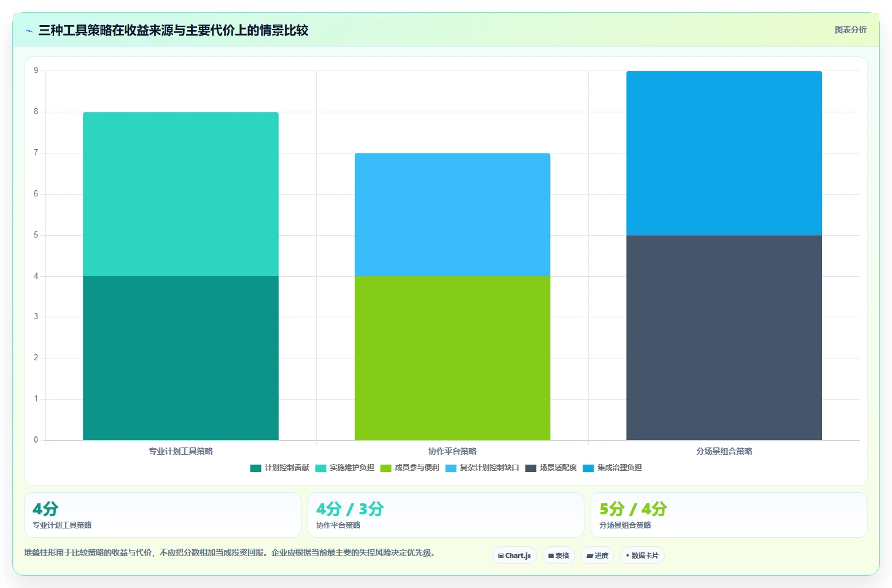892x588 pixels.
Task: Click the footer note starting with 堆叠柱形用于比较策略
Action: (x=230, y=552)
